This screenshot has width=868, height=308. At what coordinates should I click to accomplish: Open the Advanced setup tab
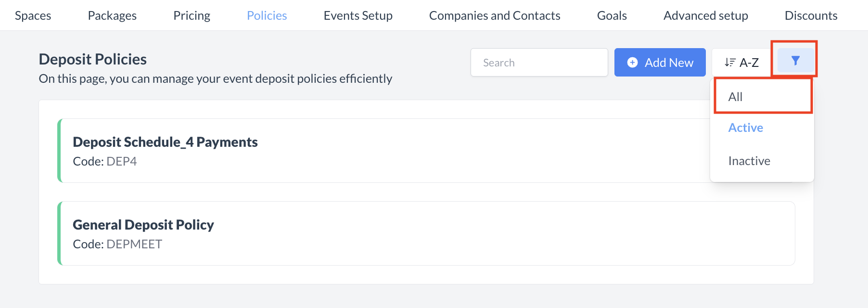pyautogui.click(x=705, y=15)
